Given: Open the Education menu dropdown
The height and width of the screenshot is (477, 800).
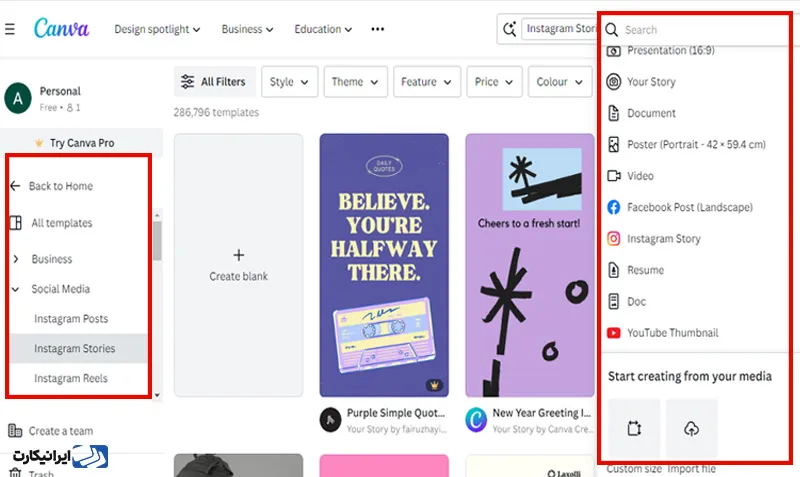Looking at the screenshot, I should [x=323, y=29].
